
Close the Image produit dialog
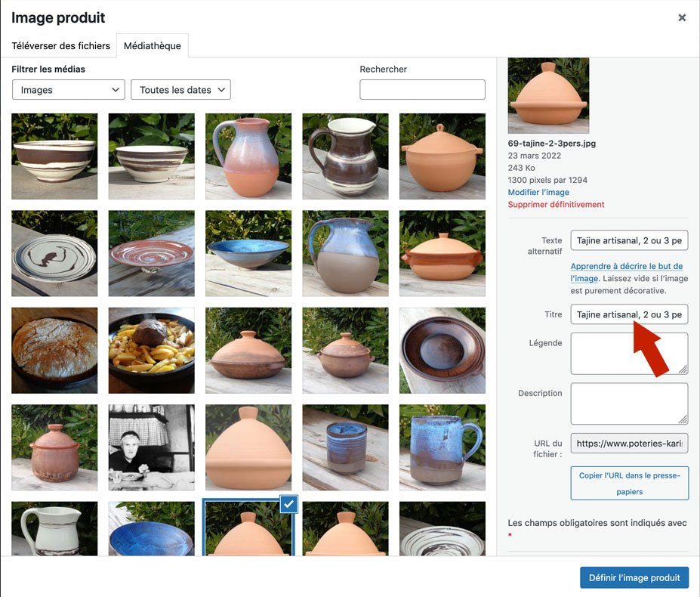pos(682,17)
